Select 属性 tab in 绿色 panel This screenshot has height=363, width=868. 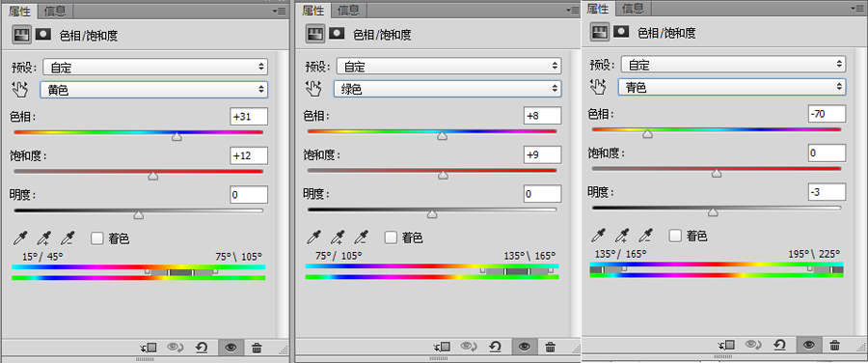tap(313, 10)
